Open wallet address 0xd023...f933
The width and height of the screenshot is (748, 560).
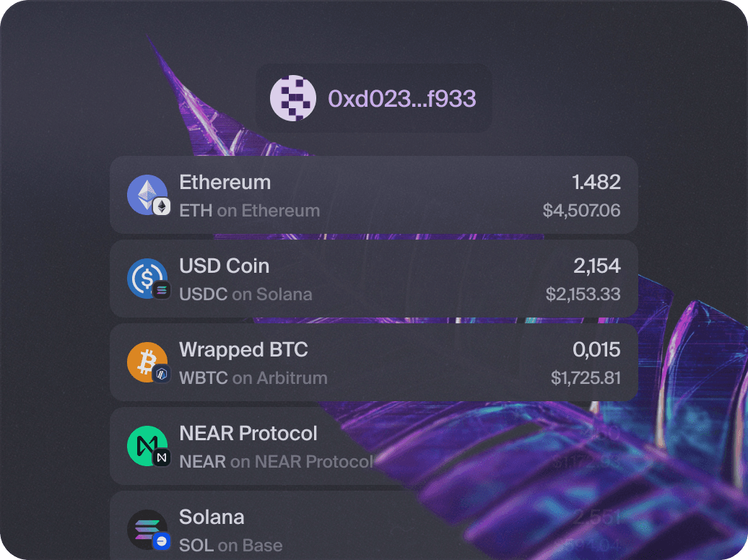tap(401, 99)
